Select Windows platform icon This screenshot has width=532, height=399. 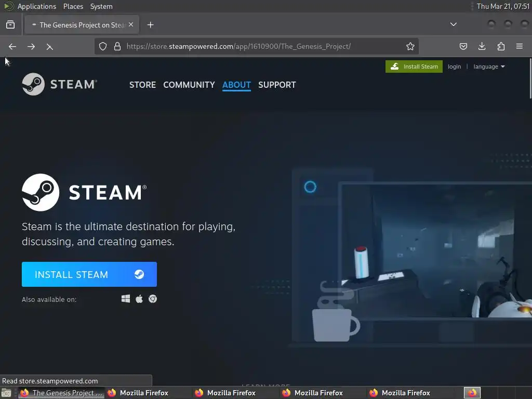coord(126,299)
